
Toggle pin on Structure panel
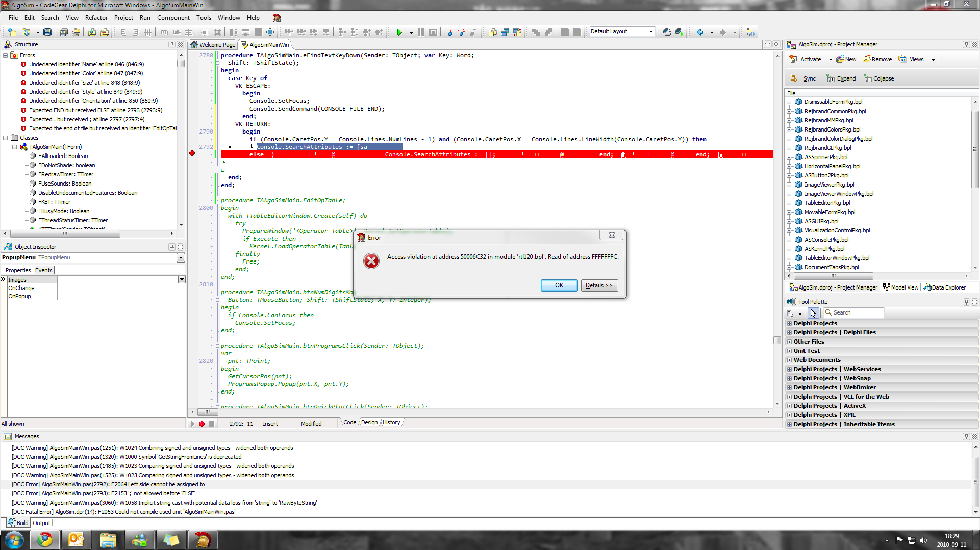[x=172, y=45]
